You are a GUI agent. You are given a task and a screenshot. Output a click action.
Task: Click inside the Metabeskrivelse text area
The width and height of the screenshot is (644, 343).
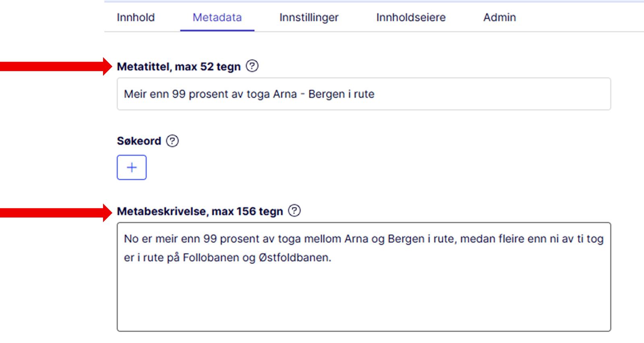[362, 298]
